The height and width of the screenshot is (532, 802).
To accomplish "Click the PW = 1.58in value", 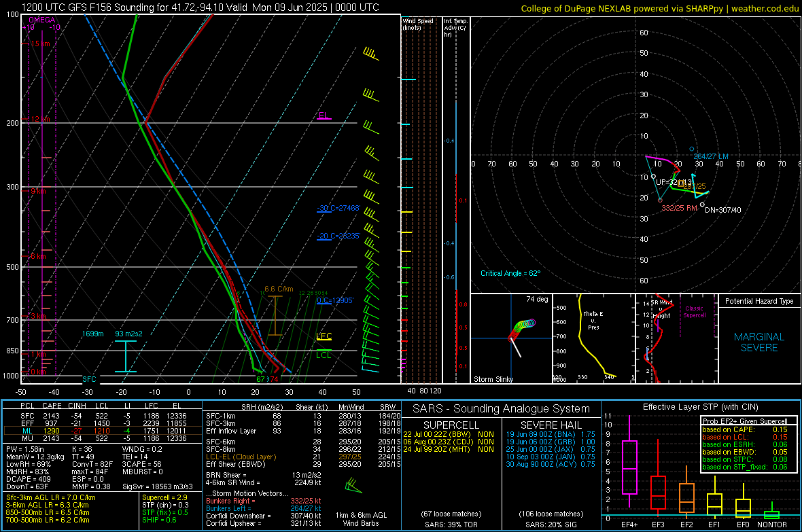I will 25,449.
